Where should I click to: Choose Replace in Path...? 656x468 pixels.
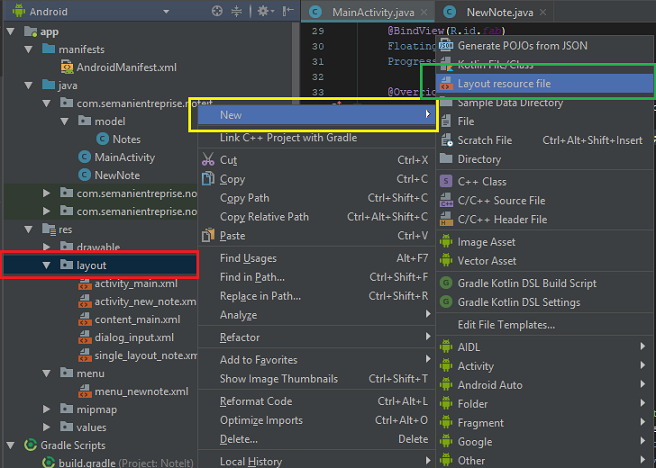tap(316, 296)
